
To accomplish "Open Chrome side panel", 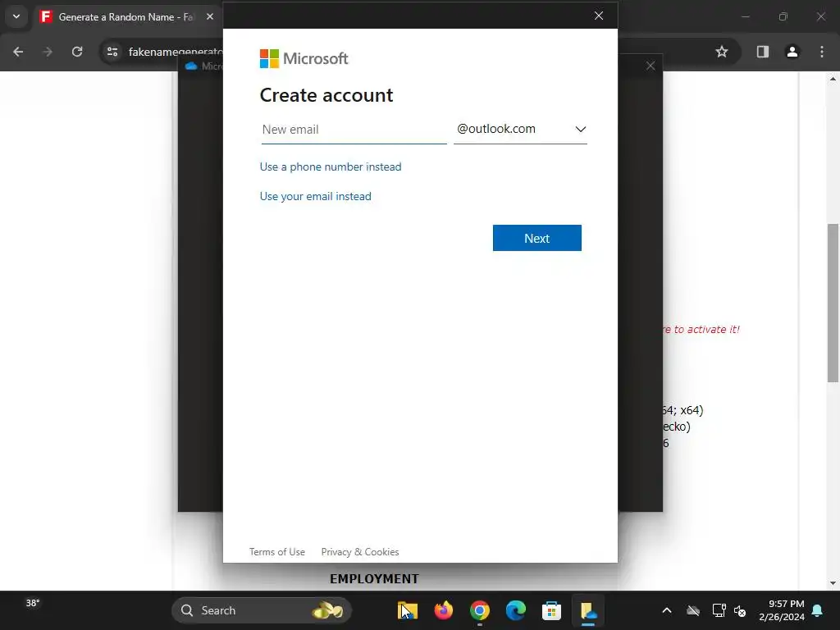I will point(763,52).
